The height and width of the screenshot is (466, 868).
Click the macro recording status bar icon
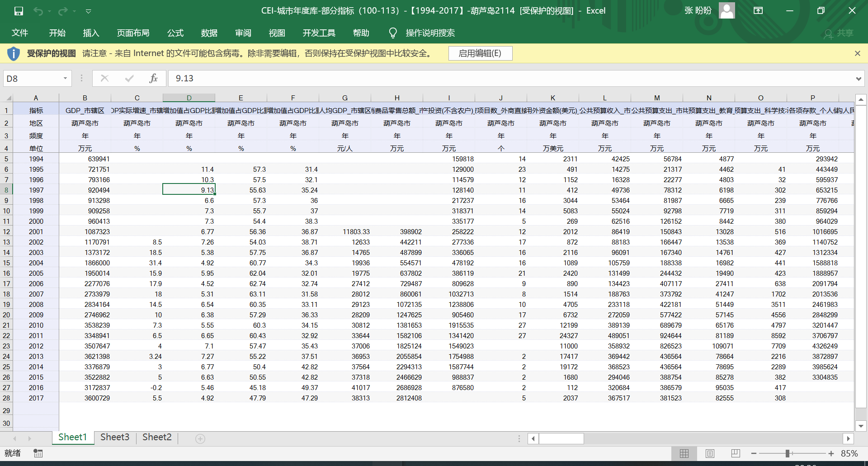click(x=38, y=453)
